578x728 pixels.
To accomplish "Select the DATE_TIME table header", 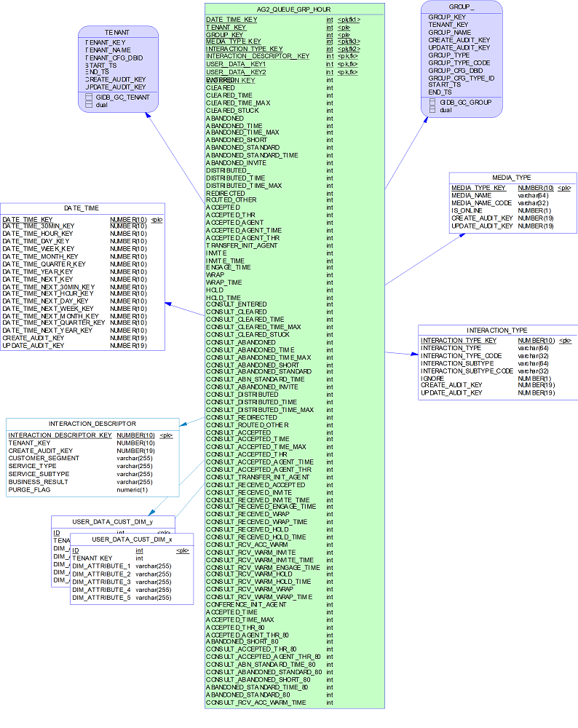I will tap(82, 208).
